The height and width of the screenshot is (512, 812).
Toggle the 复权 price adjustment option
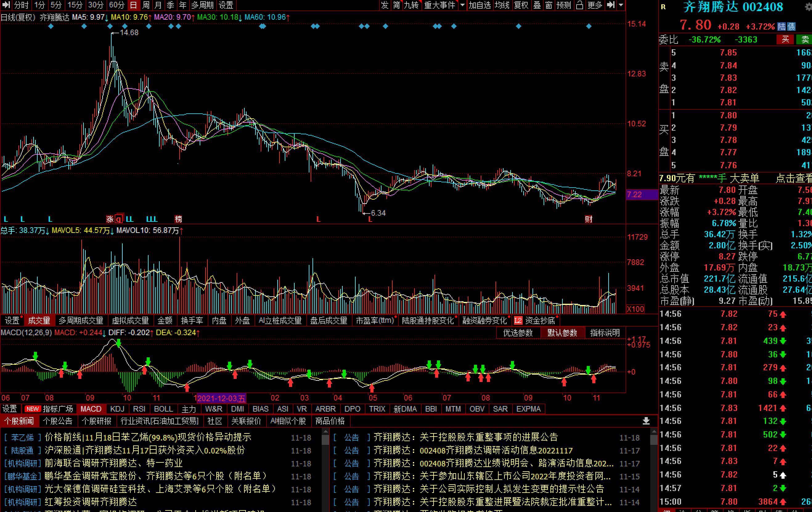point(521,5)
